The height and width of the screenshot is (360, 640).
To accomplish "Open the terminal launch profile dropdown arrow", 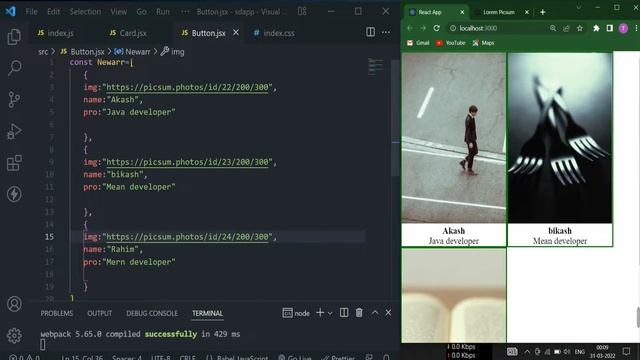I will 330,313.
